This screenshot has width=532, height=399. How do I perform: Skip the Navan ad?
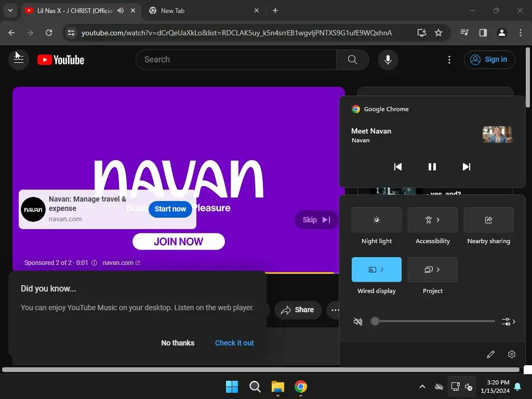[x=316, y=220]
